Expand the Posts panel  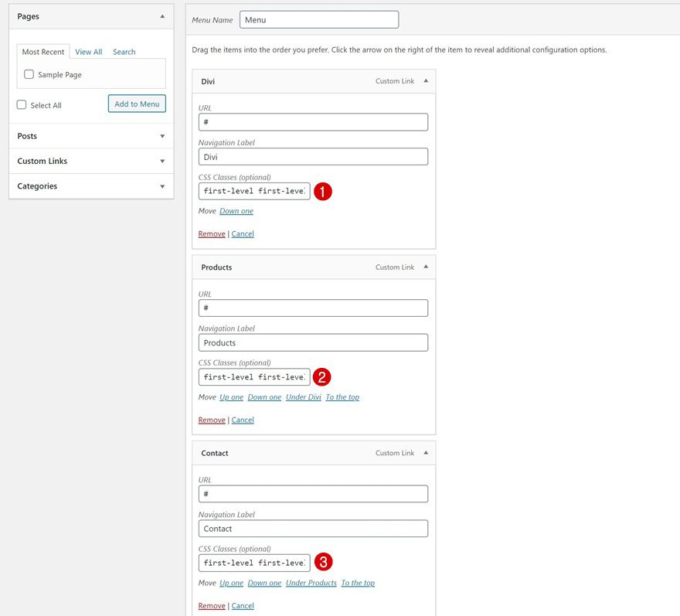tap(161, 136)
